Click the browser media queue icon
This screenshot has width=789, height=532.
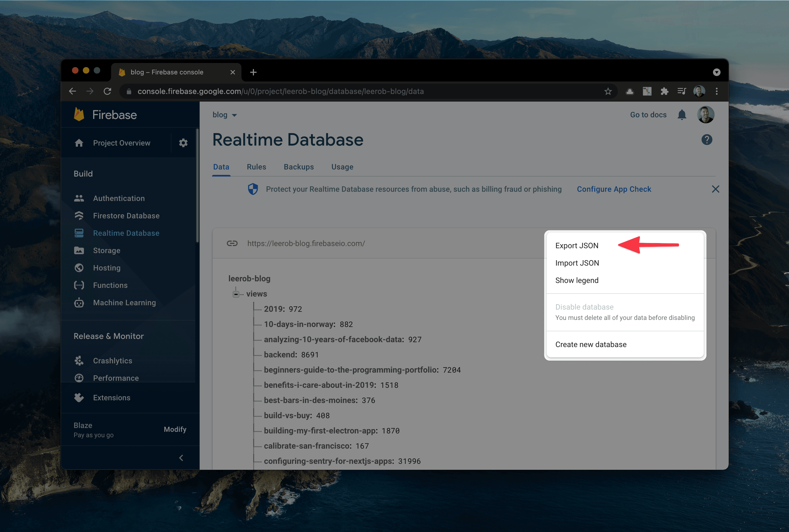[x=681, y=91]
